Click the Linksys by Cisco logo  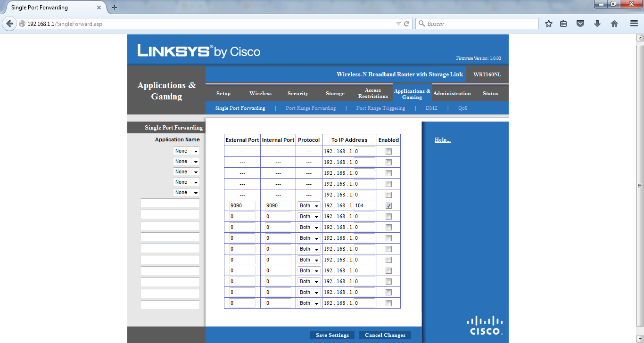198,50
